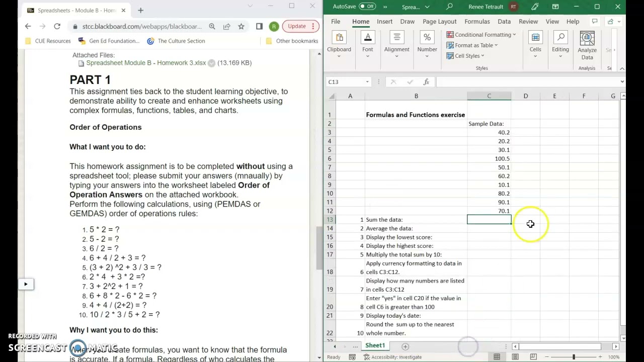Click the share page icon in address bar
Image resolution: width=644 pixels, height=362 pixels.
click(x=227, y=26)
